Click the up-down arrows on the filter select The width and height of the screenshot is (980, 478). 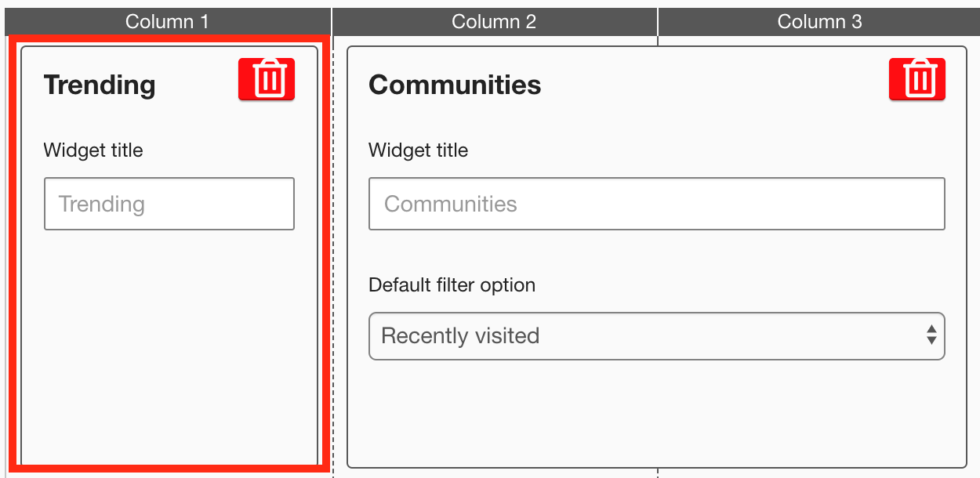(931, 335)
